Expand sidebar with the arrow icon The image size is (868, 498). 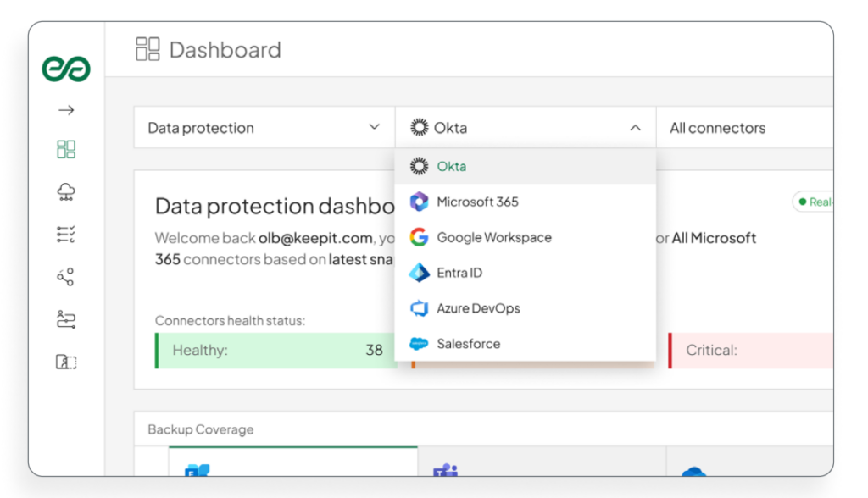[66, 110]
